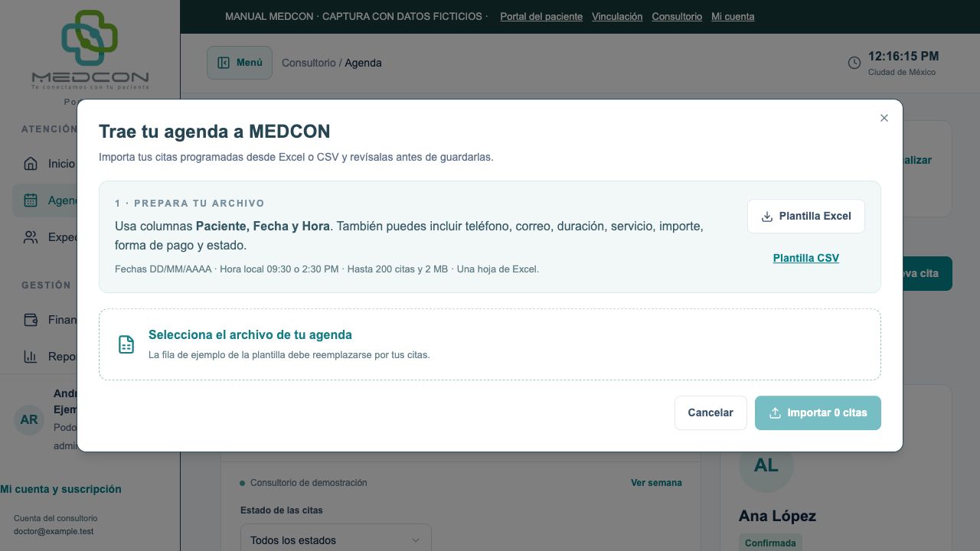Click the Confirmada status badge
The image size is (980, 551).
tap(770, 543)
